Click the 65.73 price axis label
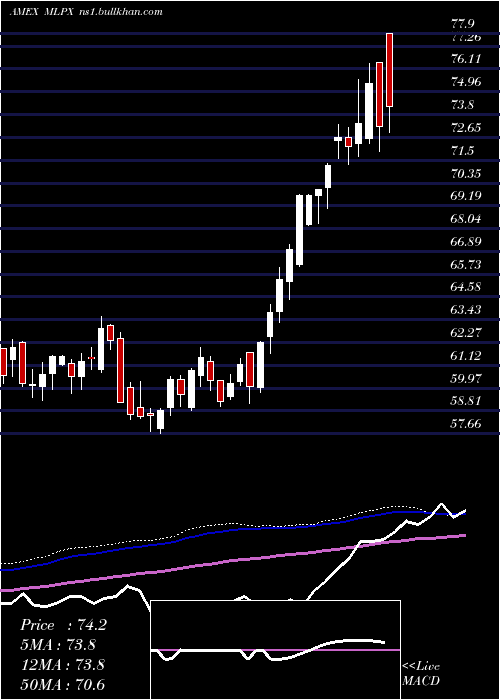Screen dimensions: 500x700 [x=466, y=265]
